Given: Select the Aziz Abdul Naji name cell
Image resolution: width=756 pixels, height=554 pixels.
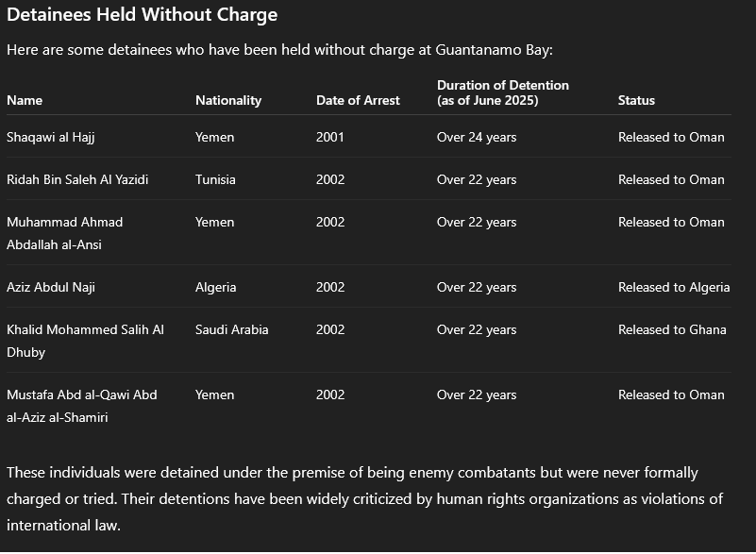Looking at the screenshot, I should (x=51, y=287).
